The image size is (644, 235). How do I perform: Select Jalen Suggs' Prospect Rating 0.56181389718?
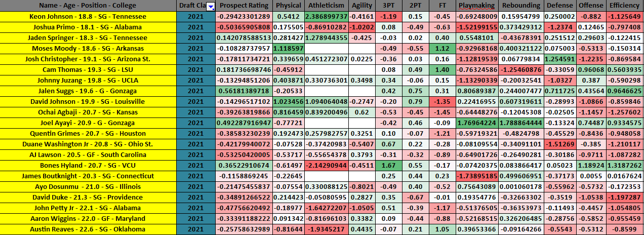point(244,91)
